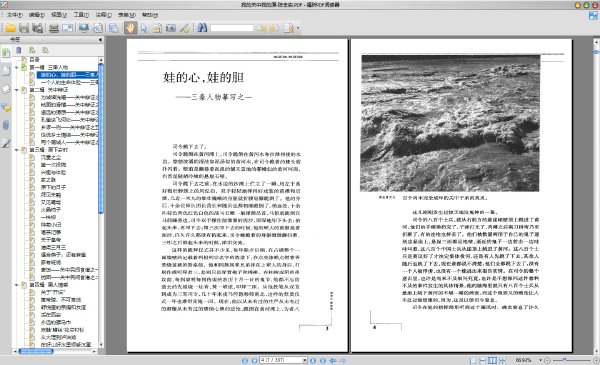This screenshot has height=365, width=600.
Task: Collapse the 第二辑 bookmark node
Action: click(x=16, y=90)
